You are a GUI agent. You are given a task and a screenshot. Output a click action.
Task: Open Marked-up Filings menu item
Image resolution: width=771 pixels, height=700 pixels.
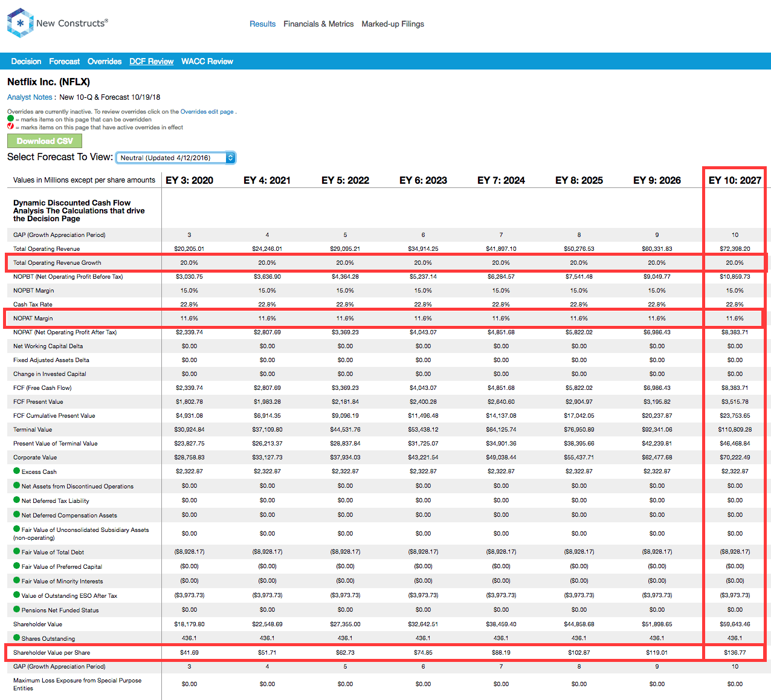click(x=393, y=24)
